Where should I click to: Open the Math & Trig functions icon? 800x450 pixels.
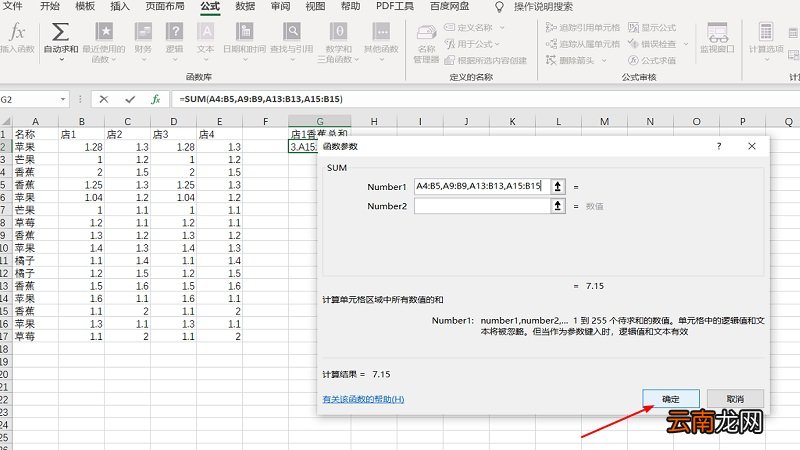coord(338,32)
